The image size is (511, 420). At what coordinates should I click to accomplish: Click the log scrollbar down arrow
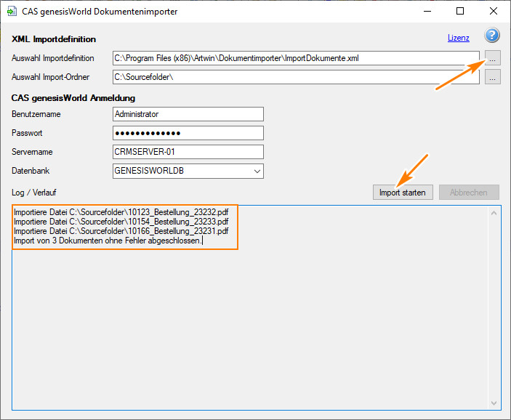click(494, 403)
